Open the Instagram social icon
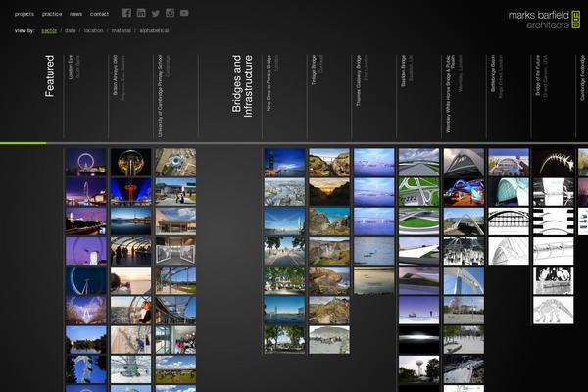588x392 pixels. pyautogui.click(x=170, y=13)
